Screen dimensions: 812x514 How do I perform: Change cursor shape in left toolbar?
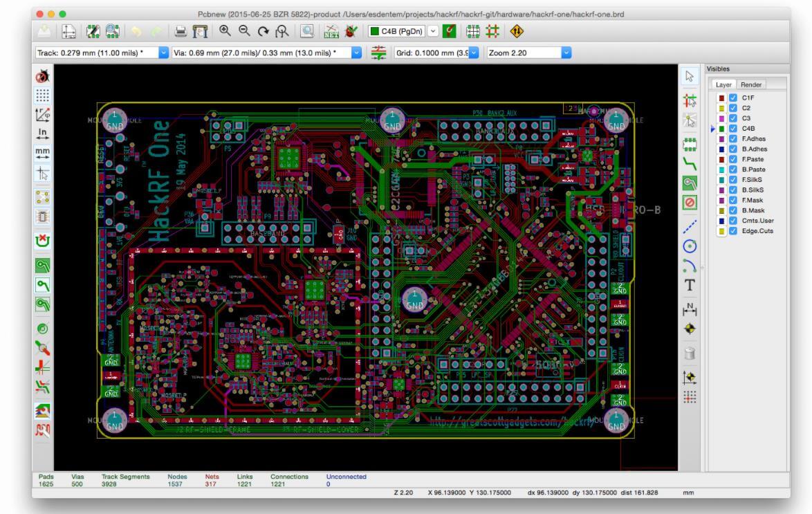tap(42, 173)
